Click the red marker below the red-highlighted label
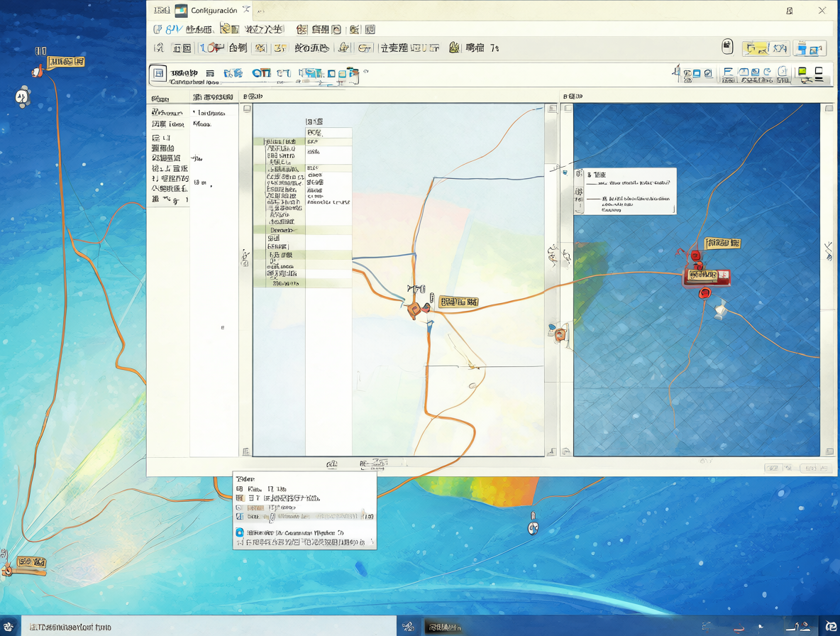This screenshot has height=636, width=840. click(x=704, y=293)
